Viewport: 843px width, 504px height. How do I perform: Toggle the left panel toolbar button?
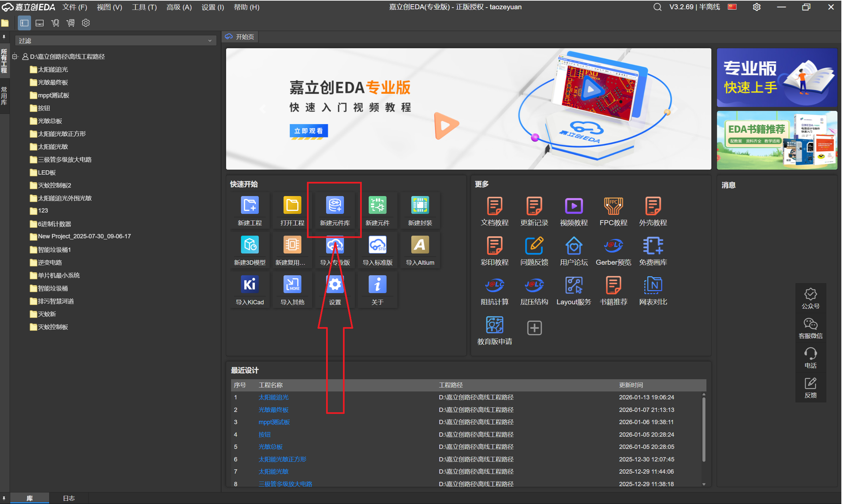(24, 23)
